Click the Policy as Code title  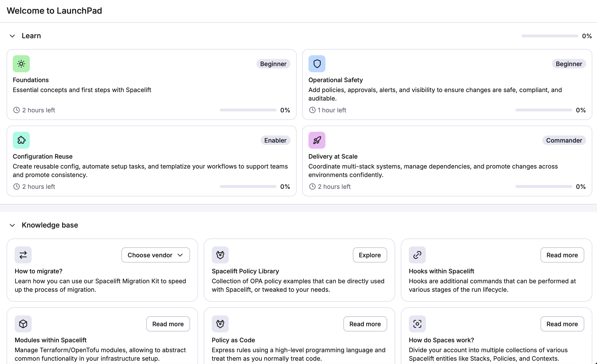coord(233,340)
